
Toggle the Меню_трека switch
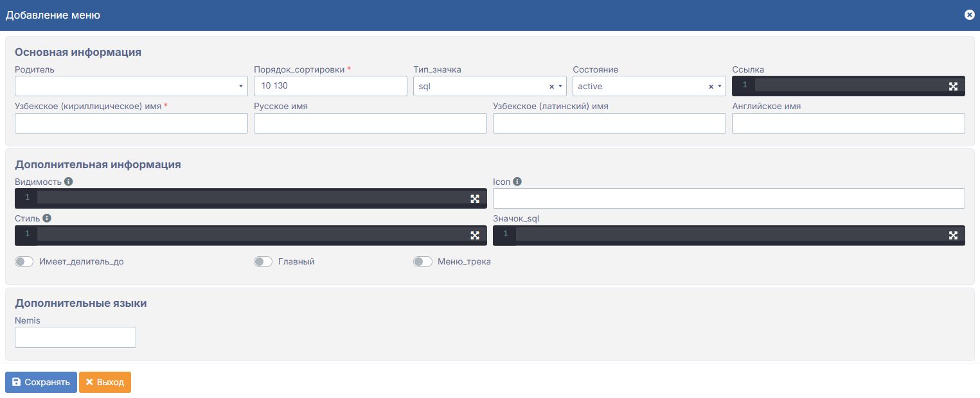[x=423, y=262]
